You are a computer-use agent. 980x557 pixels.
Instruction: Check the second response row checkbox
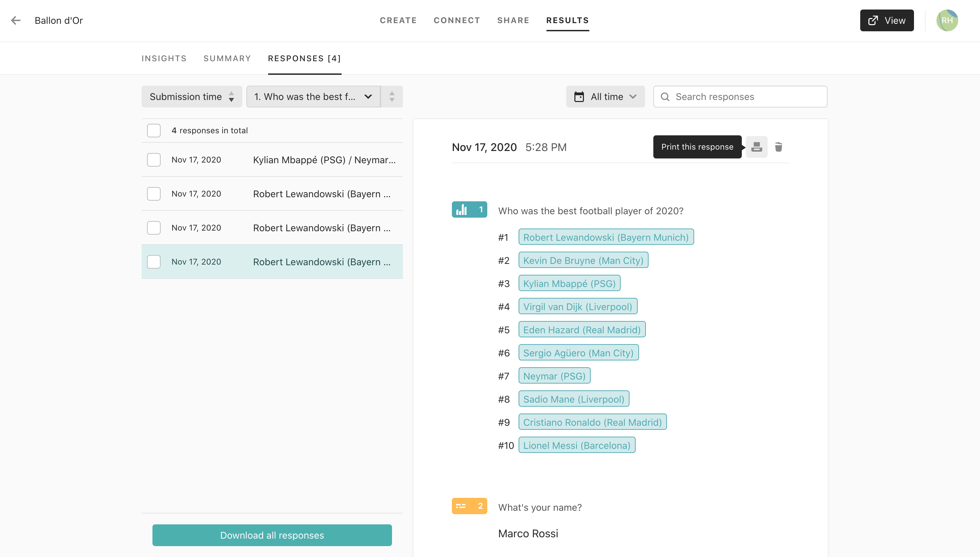pos(154,194)
